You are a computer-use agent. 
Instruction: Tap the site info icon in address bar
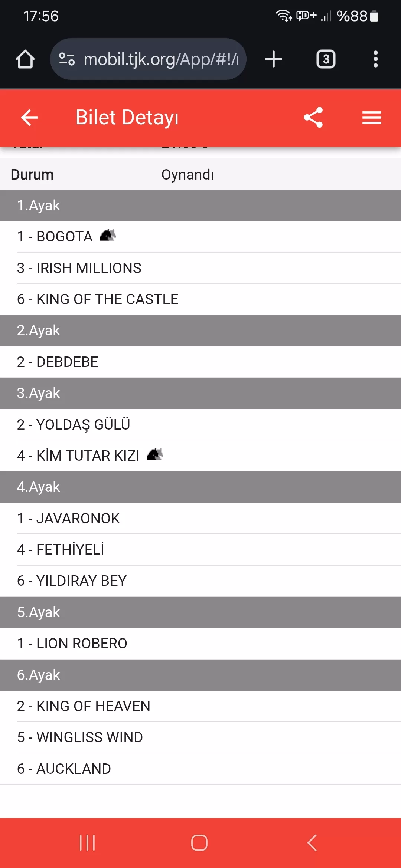point(67,59)
